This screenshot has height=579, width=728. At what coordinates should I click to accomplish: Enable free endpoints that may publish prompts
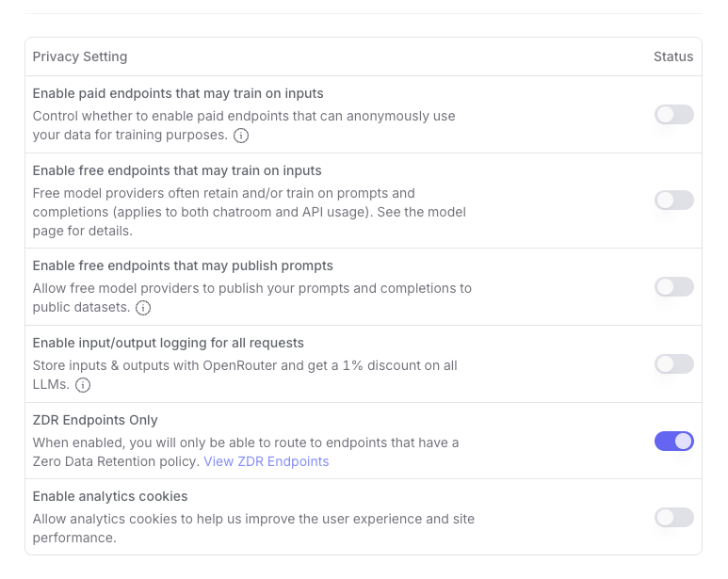point(673,287)
